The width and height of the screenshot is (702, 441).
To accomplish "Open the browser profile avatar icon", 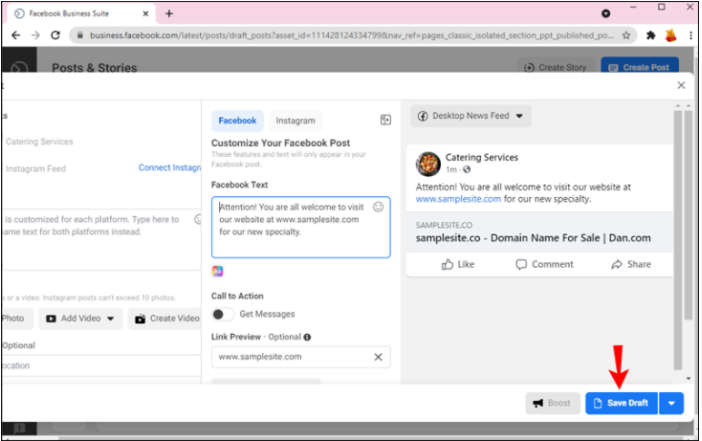I will pos(671,35).
